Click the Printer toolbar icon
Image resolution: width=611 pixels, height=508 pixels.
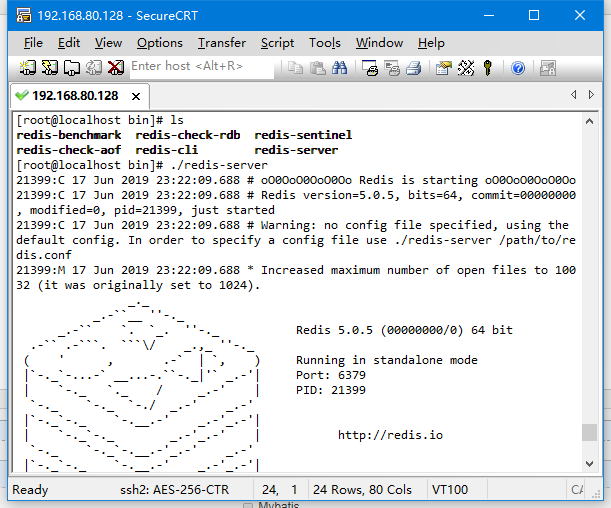[414, 68]
